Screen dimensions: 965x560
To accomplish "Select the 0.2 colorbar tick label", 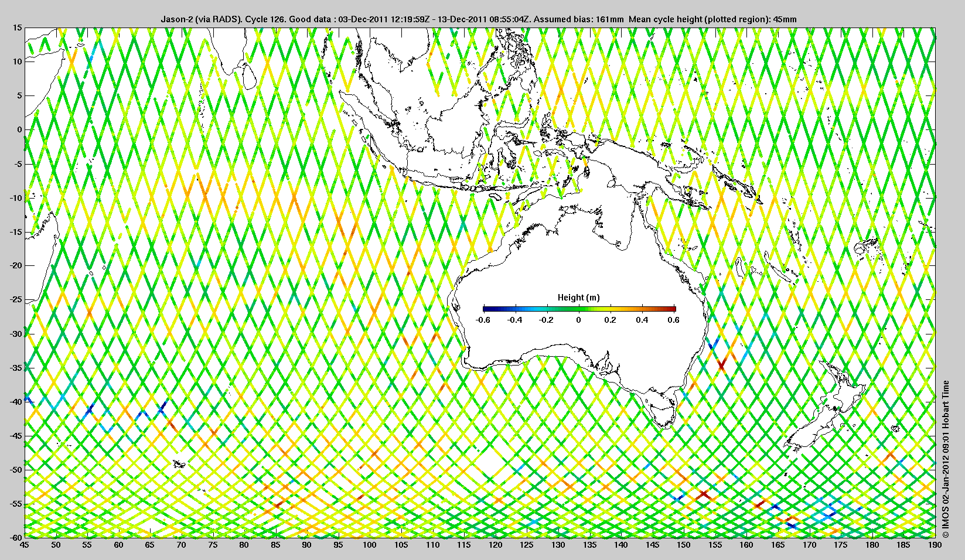I will tap(611, 320).
